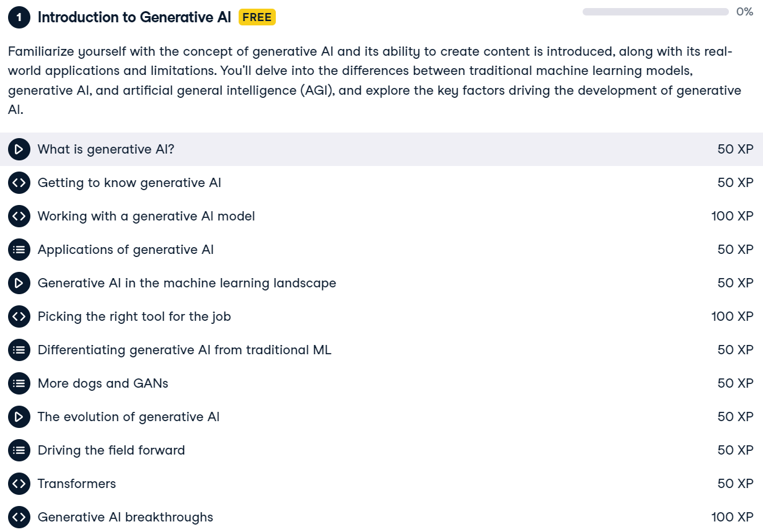Click the code icon for "Generative AI breakthroughs"
This screenshot has width=763, height=532.
tap(19, 517)
